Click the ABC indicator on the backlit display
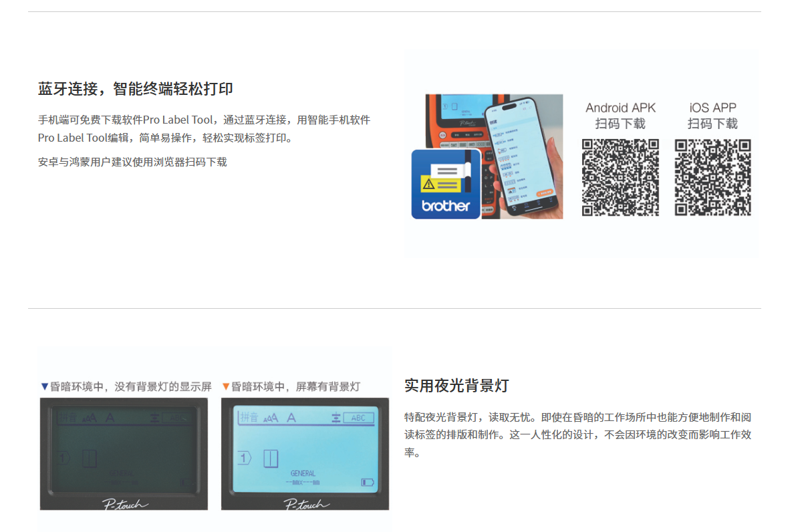The height and width of the screenshot is (532, 798). pyautogui.click(x=358, y=418)
